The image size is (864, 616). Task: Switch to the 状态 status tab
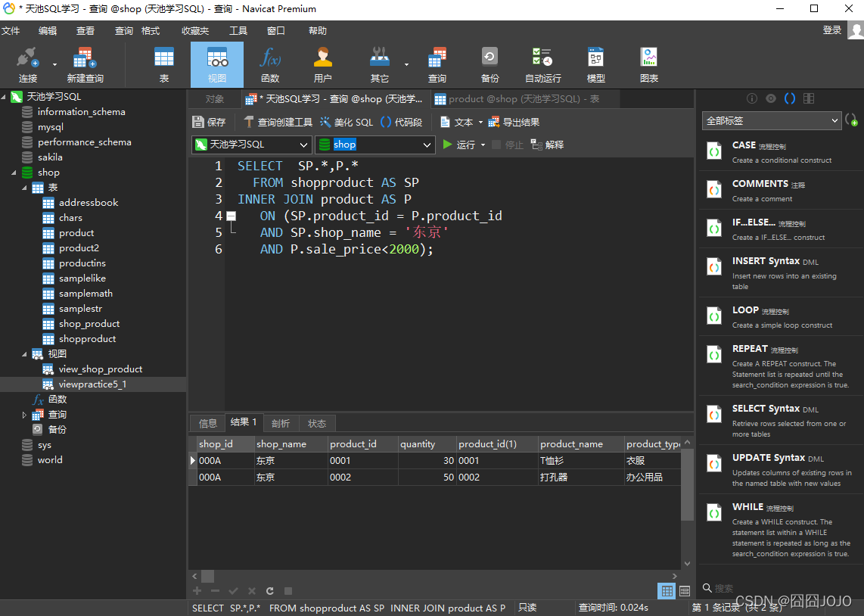(x=317, y=423)
